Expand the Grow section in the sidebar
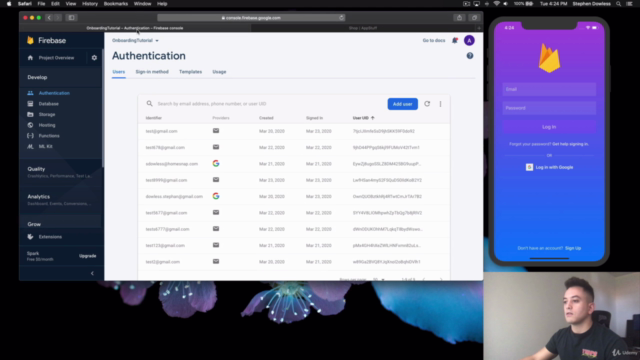Image resolution: width=640 pixels, height=360 pixels. 60,224
